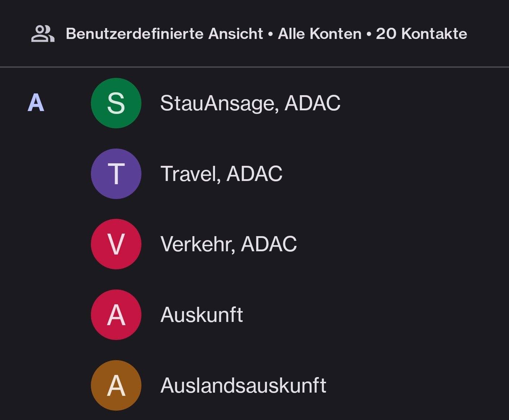The height and width of the screenshot is (420, 509).
Task: Click ADAC in the Travel row
Action: [254, 174]
